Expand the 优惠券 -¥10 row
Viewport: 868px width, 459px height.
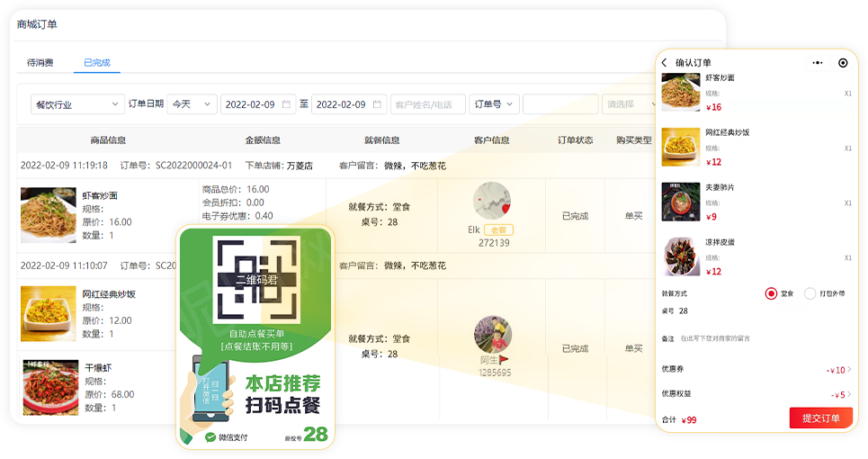point(756,369)
